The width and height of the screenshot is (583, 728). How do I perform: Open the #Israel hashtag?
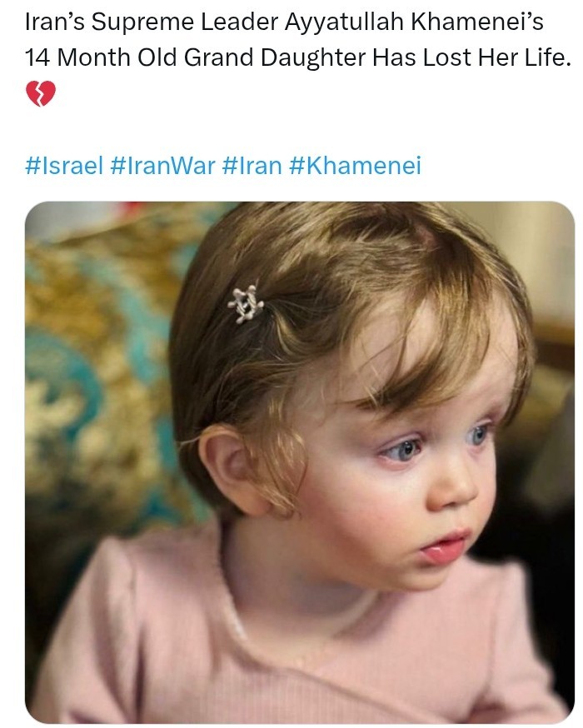[64, 165]
